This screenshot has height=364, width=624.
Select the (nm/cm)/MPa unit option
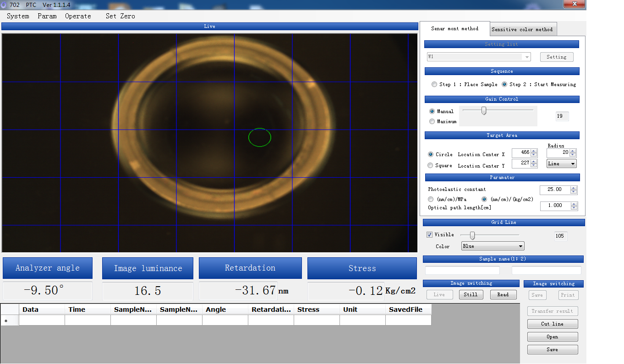click(431, 200)
